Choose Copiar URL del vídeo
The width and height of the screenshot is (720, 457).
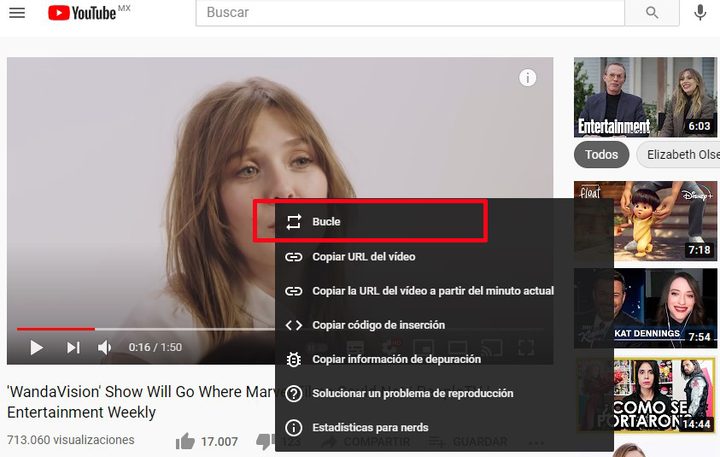(x=444, y=257)
